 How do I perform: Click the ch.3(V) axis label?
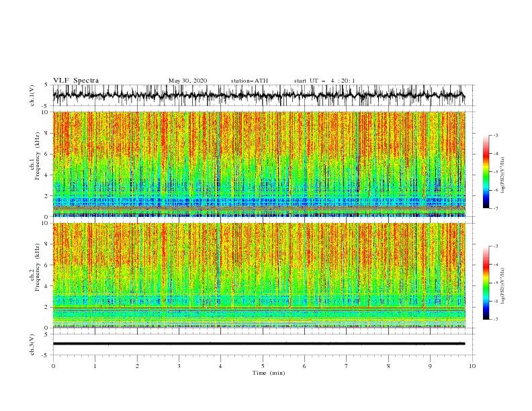32,345
